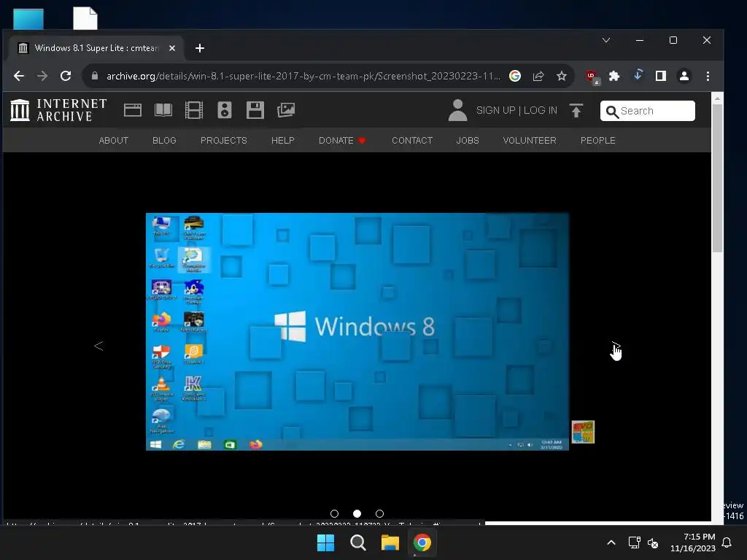Click the muted volume tray icon
Viewport: 747px width, 560px height.
coord(653,542)
